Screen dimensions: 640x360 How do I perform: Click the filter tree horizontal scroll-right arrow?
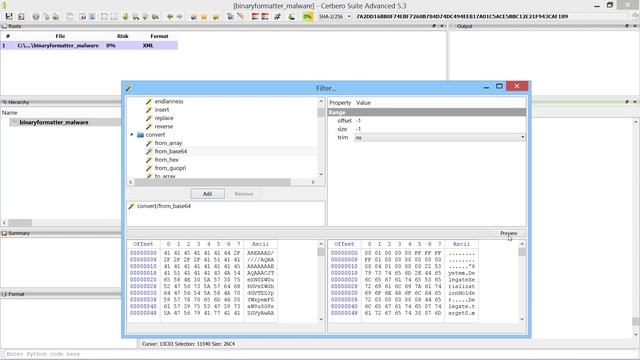pyautogui.click(x=313, y=182)
